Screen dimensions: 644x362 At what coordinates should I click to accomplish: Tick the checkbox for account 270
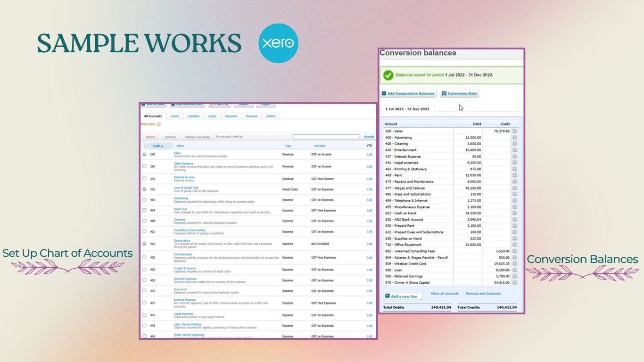point(144,179)
